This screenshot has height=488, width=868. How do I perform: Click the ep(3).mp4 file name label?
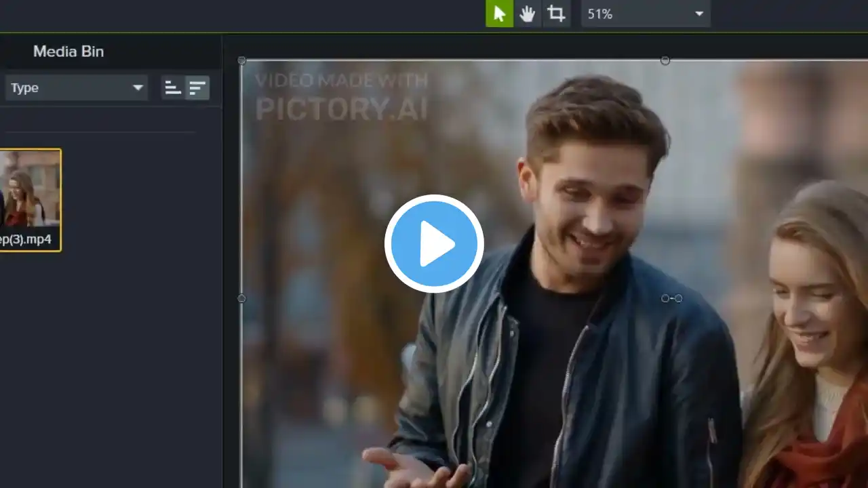pyautogui.click(x=26, y=239)
